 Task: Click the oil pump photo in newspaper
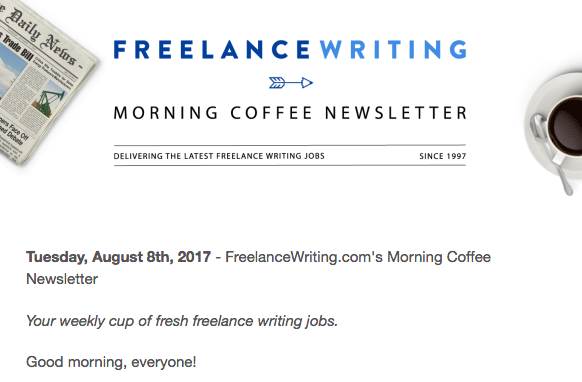51,98
